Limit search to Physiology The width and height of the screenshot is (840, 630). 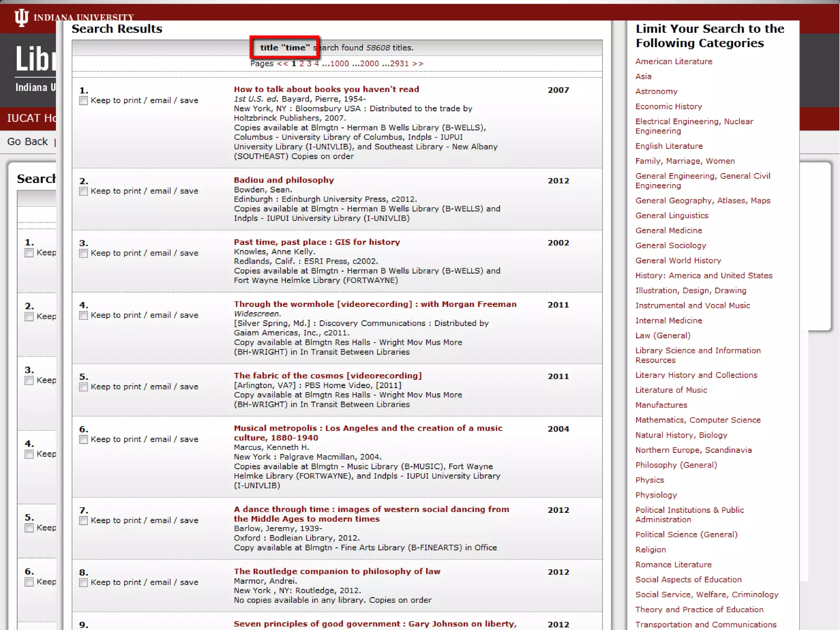[656, 495]
